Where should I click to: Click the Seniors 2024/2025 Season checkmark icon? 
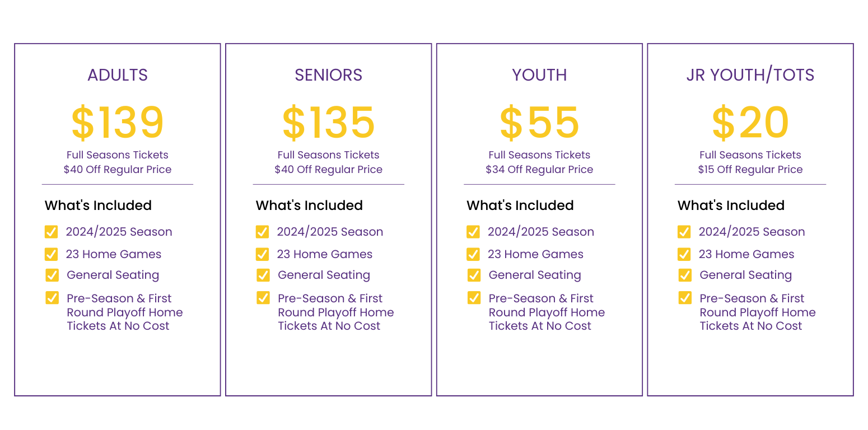pos(262,232)
